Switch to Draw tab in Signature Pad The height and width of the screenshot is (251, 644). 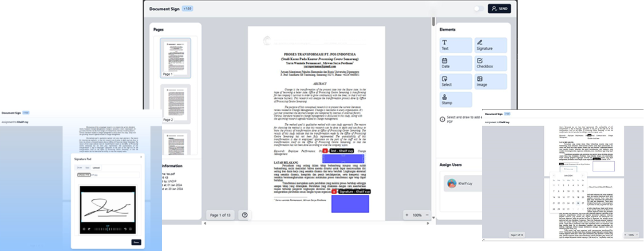point(79,168)
